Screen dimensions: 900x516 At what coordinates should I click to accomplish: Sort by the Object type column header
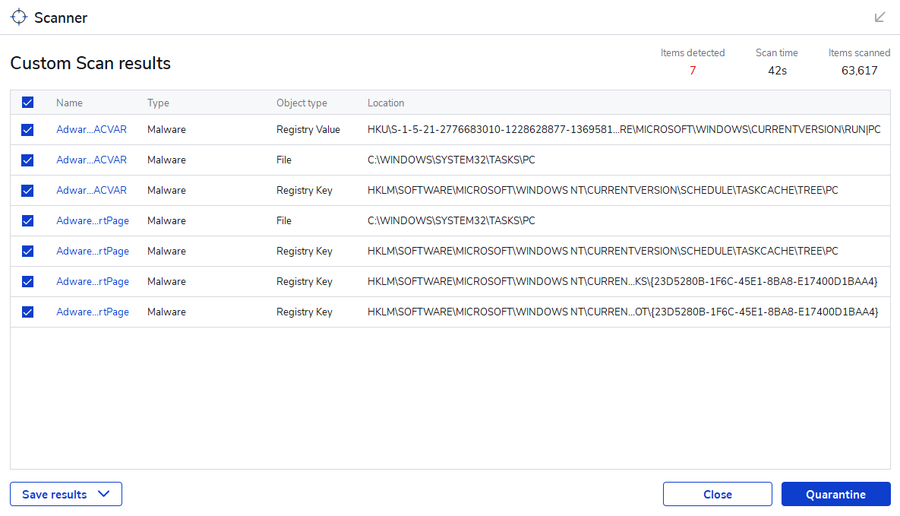pos(301,103)
